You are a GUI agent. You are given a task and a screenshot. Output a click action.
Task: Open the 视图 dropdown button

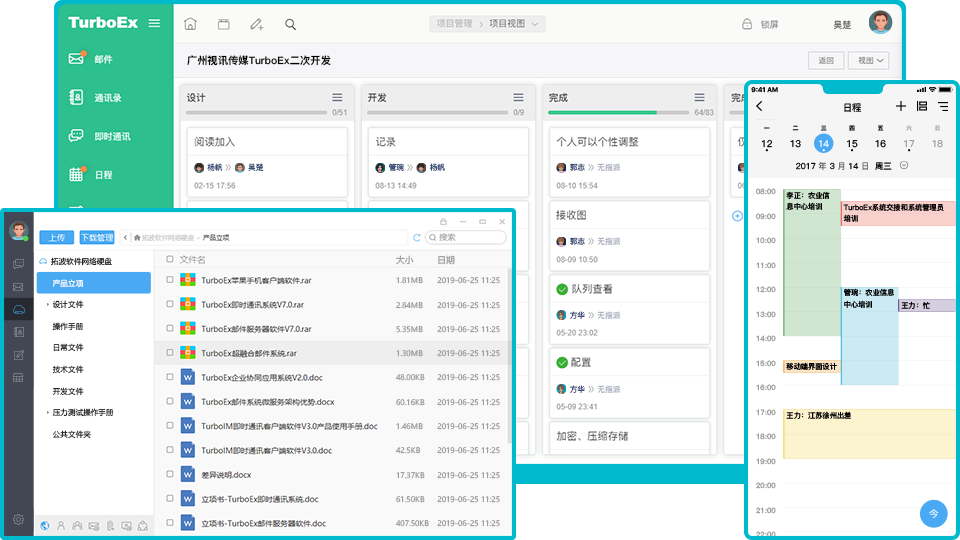867,60
